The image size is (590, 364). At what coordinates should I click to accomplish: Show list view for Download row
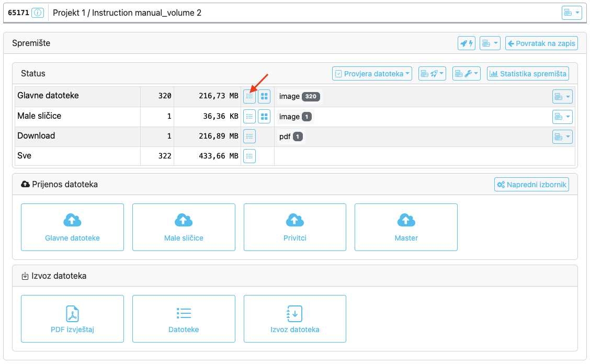tap(249, 136)
